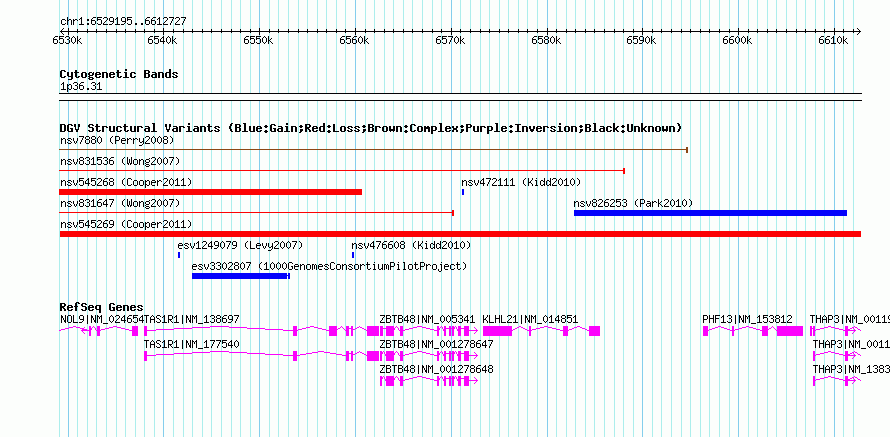Open gene label ZBTB48|NM_001278647
This screenshot has height=437, width=890.
436,344
